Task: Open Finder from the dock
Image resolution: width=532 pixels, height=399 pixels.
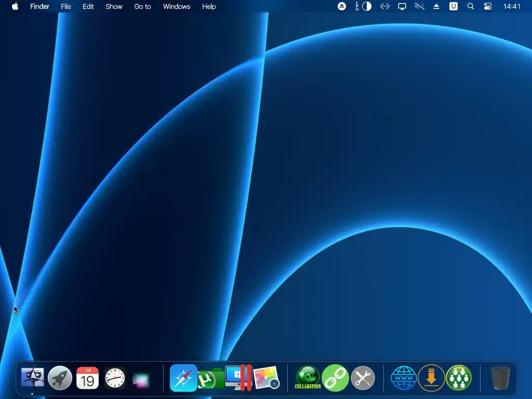Action: coord(32,377)
